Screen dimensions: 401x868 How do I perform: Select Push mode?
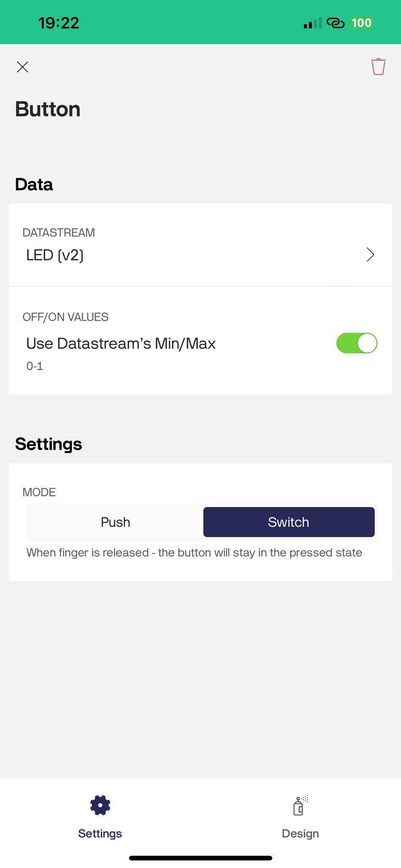pyautogui.click(x=115, y=522)
